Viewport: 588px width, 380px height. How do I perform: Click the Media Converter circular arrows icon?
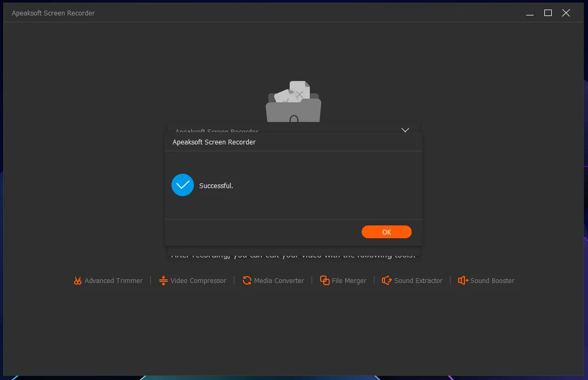[x=247, y=280]
